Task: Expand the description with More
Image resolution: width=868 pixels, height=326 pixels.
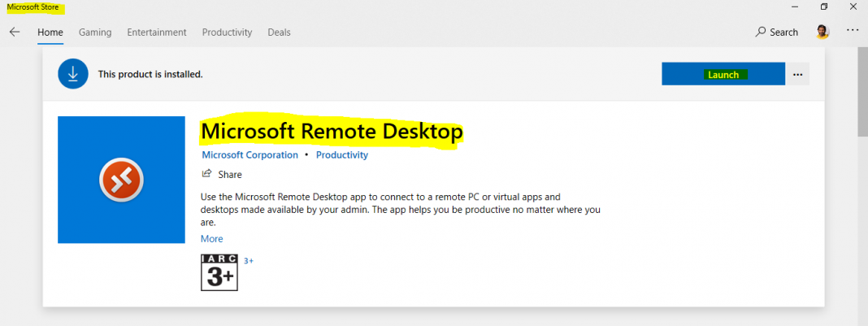Action: point(211,239)
